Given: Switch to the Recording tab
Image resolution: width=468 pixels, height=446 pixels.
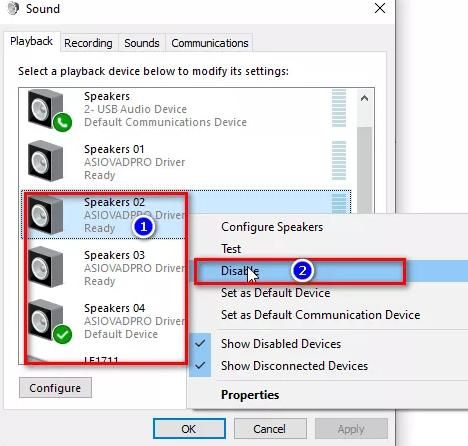Looking at the screenshot, I should pos(88,43).
